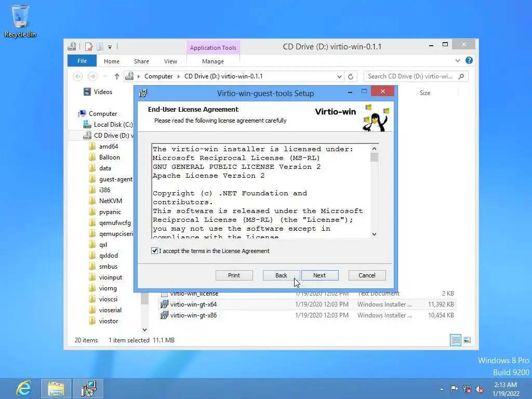Select the virtio-win-gt-x86 installer file
The height and width of the screenshot is (399, 532).
(x=307, y=315)
